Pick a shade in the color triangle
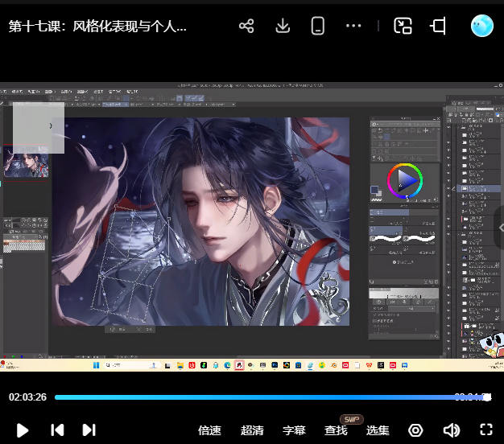The width and height of the screenshot is (504, 444). (x=406, y=180)
